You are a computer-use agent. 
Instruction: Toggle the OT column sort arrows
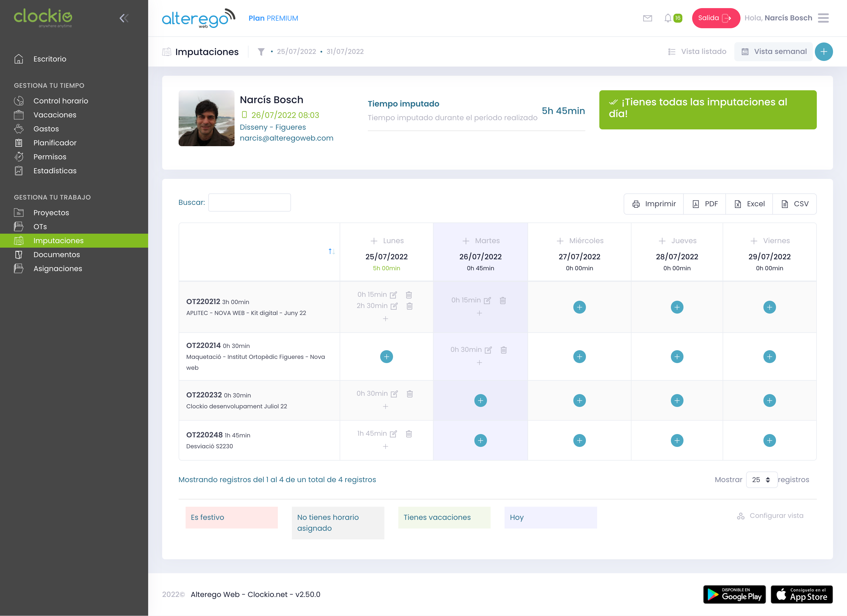(x=331, y=251)
